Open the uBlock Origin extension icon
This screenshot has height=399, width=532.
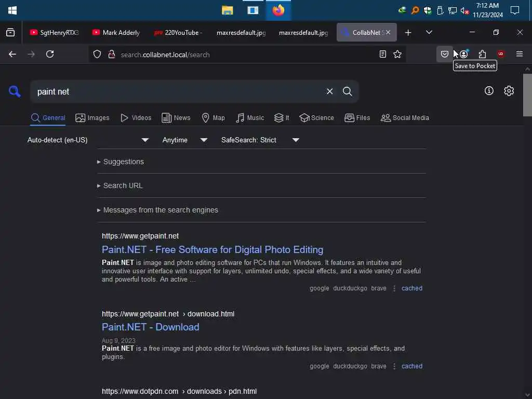pyautogui.click(x=501, y=54)
